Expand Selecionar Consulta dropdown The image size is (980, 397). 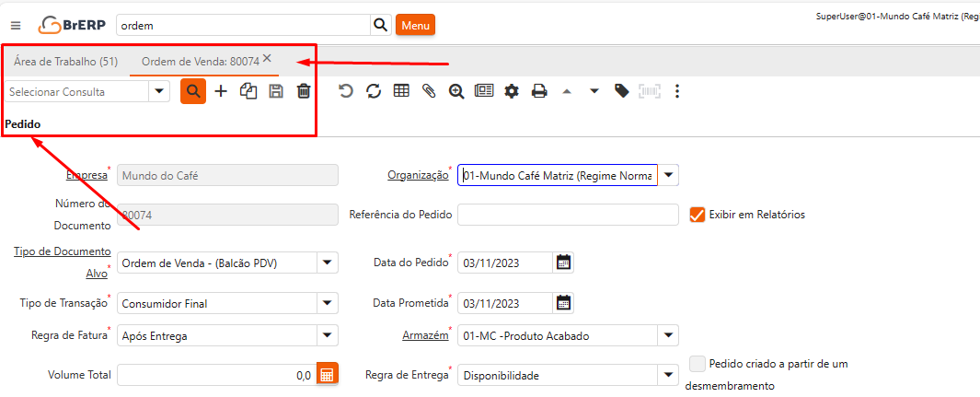tap(159, 91)
